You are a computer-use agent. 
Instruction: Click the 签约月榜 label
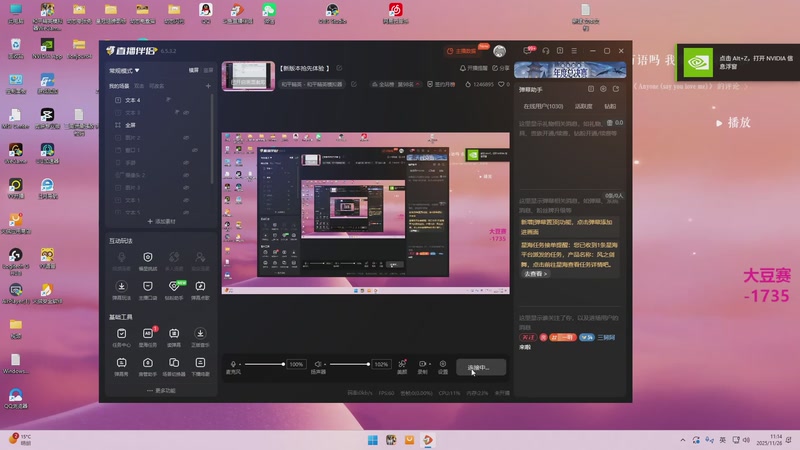[x=441, y=84]
